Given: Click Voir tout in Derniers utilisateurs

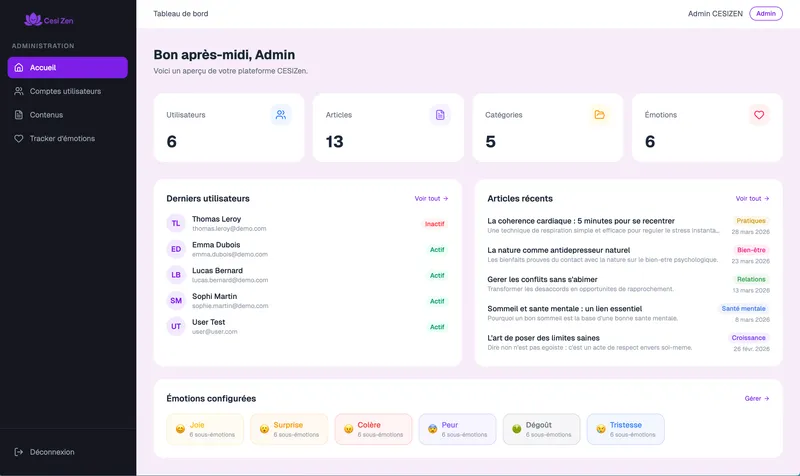Looking at the screenshot, I should pyautogui.click(x=431, y=199).
